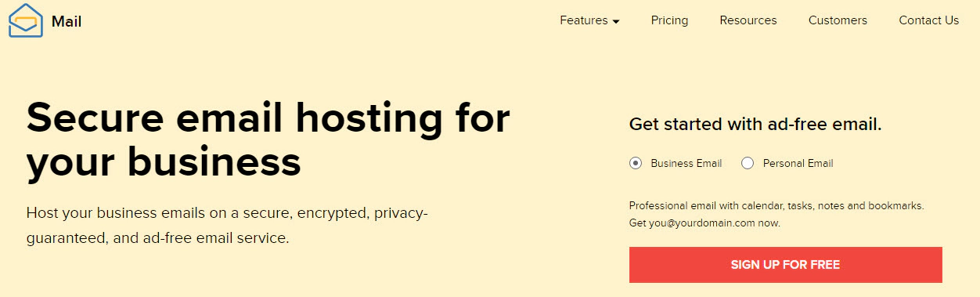Click the "Secure email hosting for" headline line
The width and height of the screenshot is (980, 297).
click(x=268, y=118)
